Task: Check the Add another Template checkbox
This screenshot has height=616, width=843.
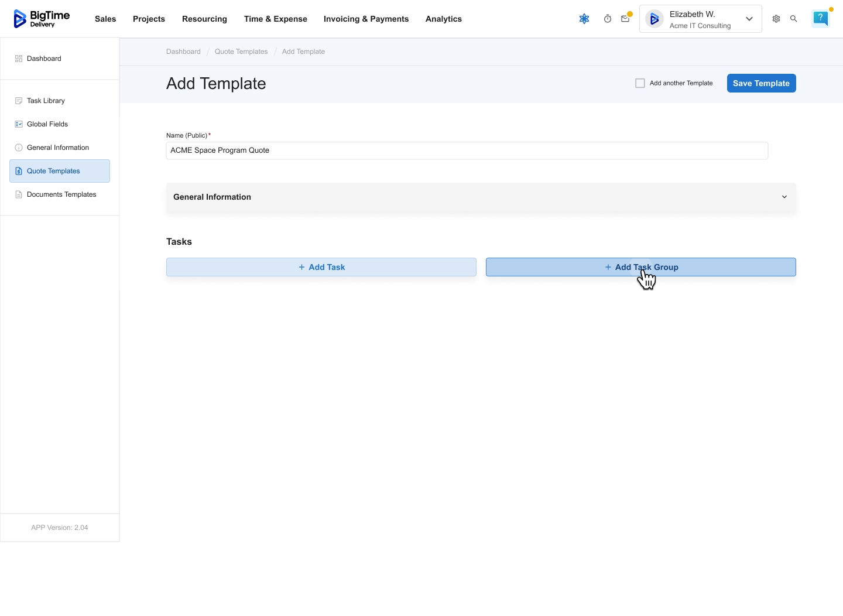Action: [640, 83]
